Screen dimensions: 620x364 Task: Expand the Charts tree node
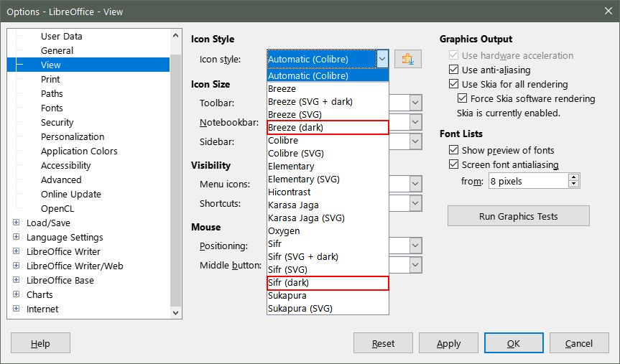click(x=17, y=294)
